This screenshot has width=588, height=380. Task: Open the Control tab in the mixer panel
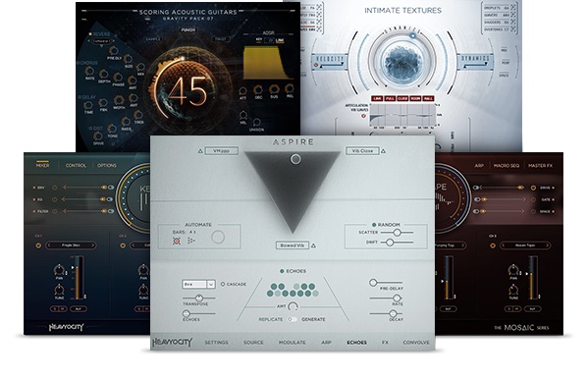[76, 165]
